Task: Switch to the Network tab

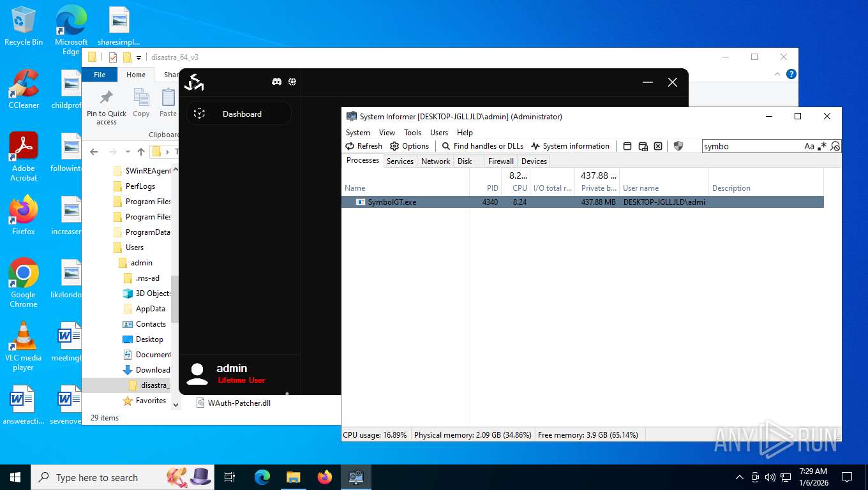Action: click(x=435, y=161)
